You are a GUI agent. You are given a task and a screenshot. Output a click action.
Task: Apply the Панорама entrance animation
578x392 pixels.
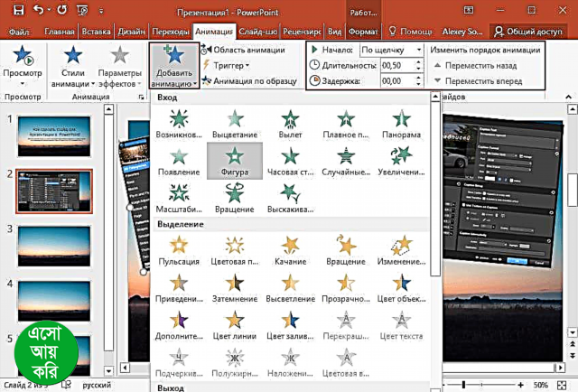coord(400,124)
